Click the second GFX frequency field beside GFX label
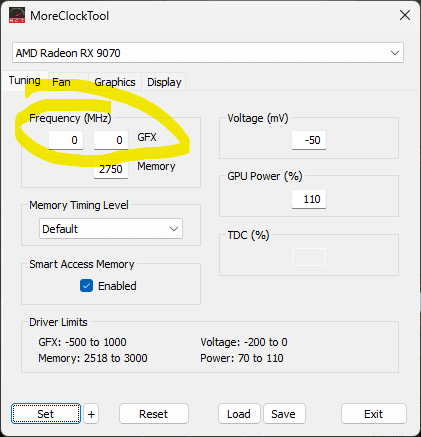Screen dimensions: 421x437 click(x=111, y=140)
